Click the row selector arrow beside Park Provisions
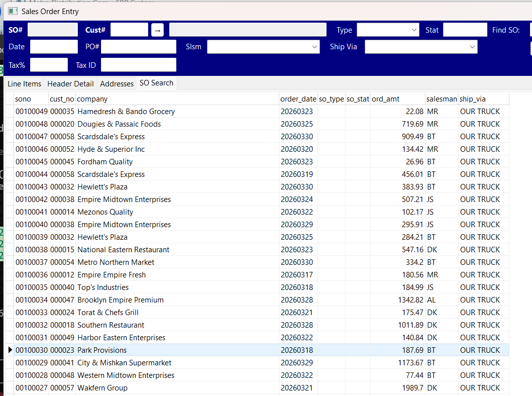 point(10,350)
